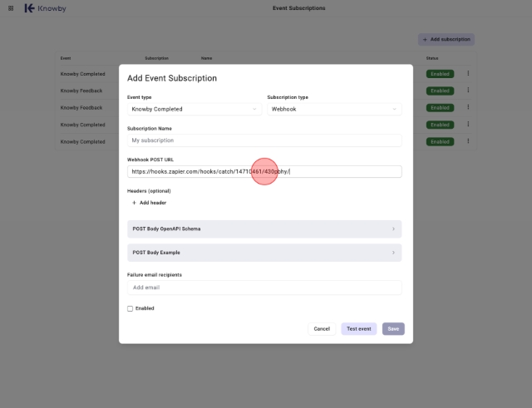This screenshot has width=532, height=408.
Task: Save the event subscription
Action: tap(393, 329)
